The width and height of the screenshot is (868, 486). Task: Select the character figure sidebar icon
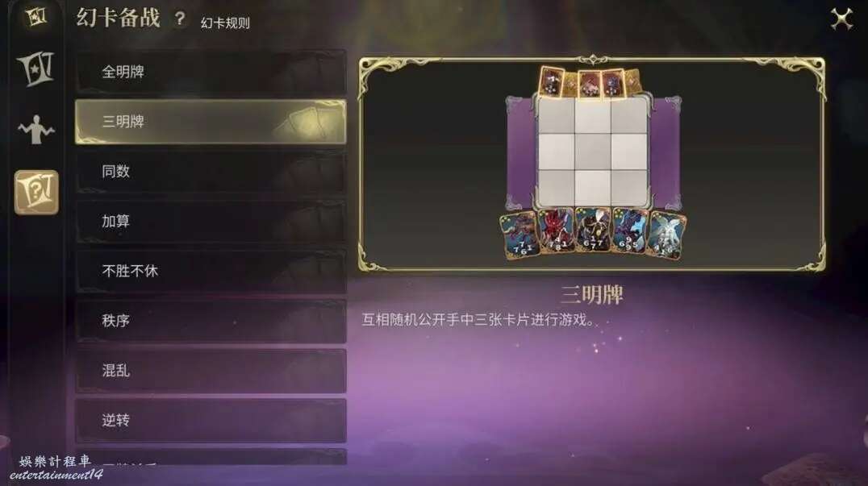[36, 130]
